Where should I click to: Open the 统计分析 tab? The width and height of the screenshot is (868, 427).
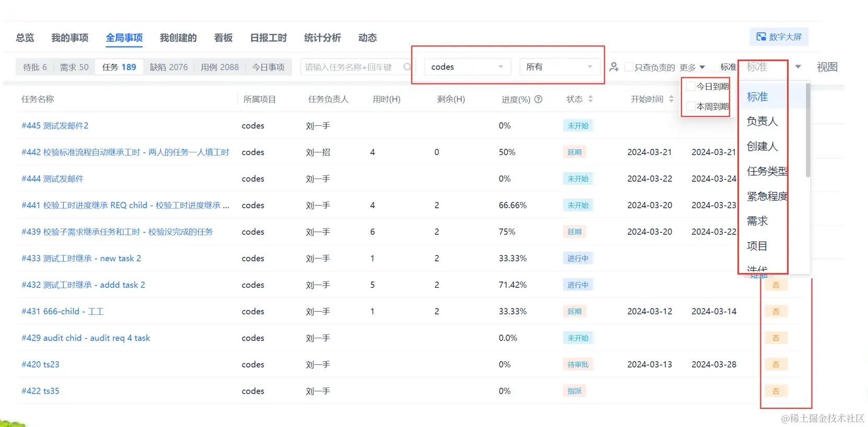pos(322,38)
